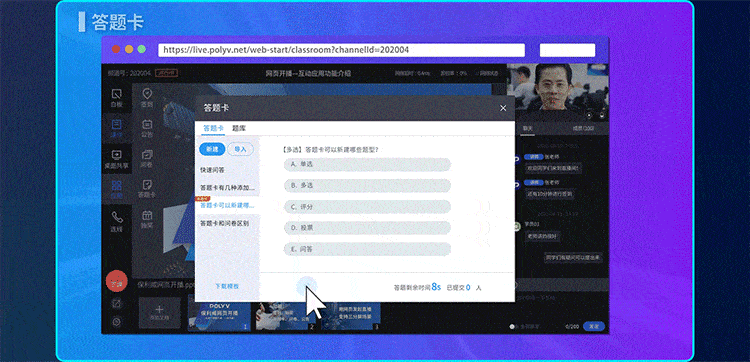Open settings icon at sidebar bottom
Screen dimensions: 750x362
[116, 322]
